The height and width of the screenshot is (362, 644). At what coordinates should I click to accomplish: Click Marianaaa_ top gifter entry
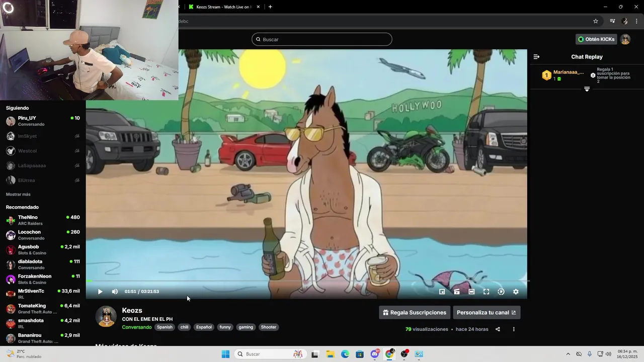pos(563,75)
